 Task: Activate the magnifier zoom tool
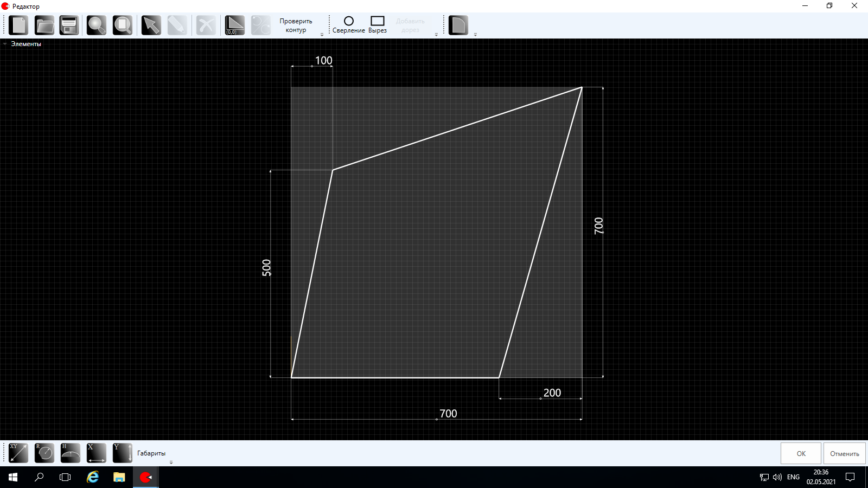pos(97,25)
